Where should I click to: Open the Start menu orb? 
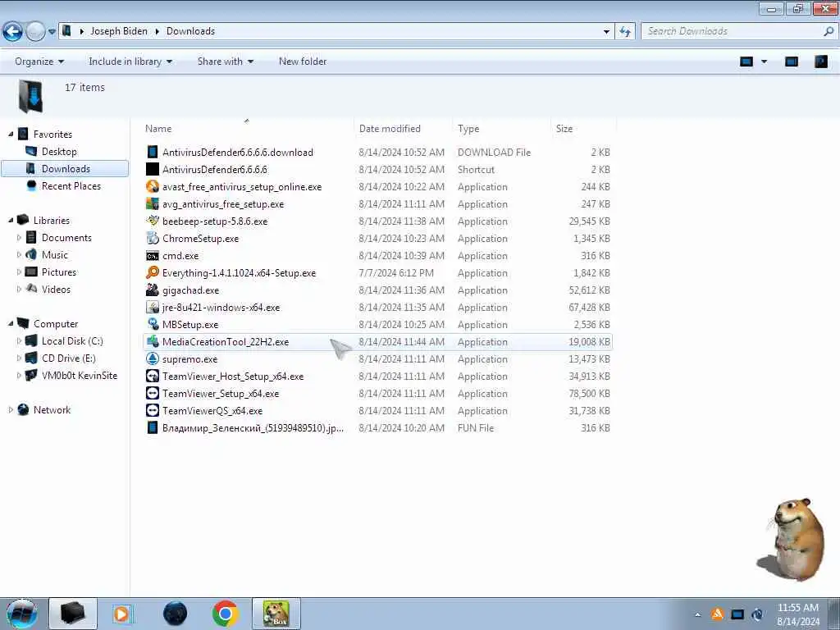(x=21, y=614)
